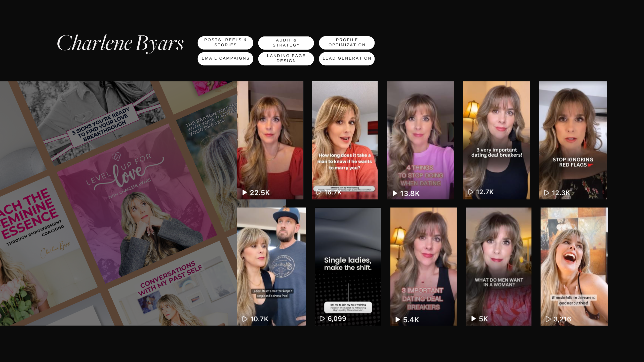Click the play icon beside 12.7K
644x362 pixels.
point(471,192)
